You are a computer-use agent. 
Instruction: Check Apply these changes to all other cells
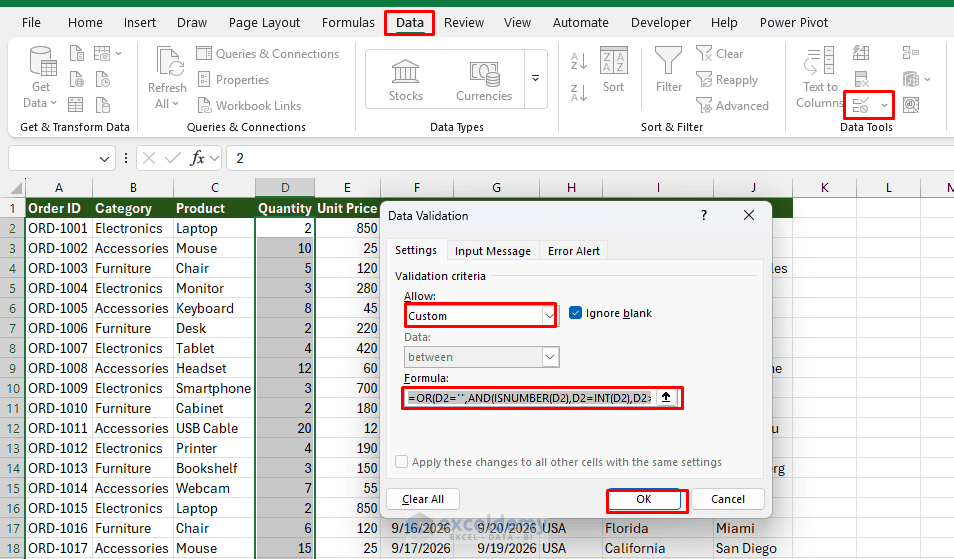402,462
